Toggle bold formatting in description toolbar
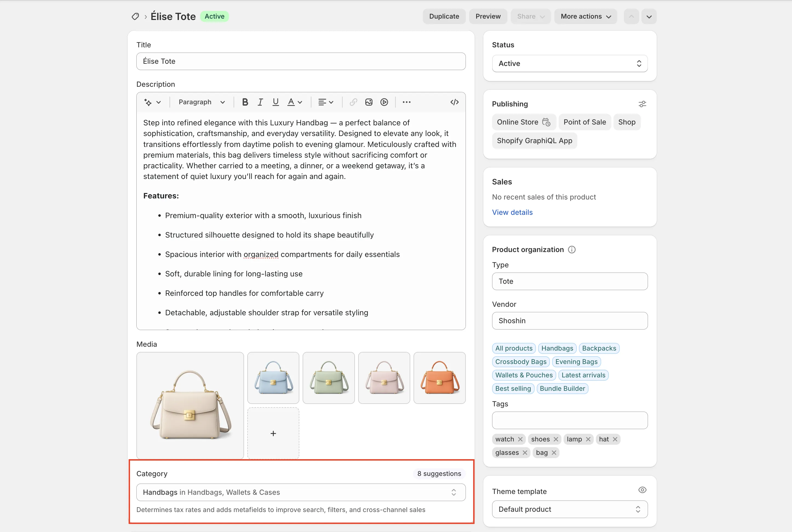Image resolution: width=792 pixels, height=532 pixels. [245, 102]
